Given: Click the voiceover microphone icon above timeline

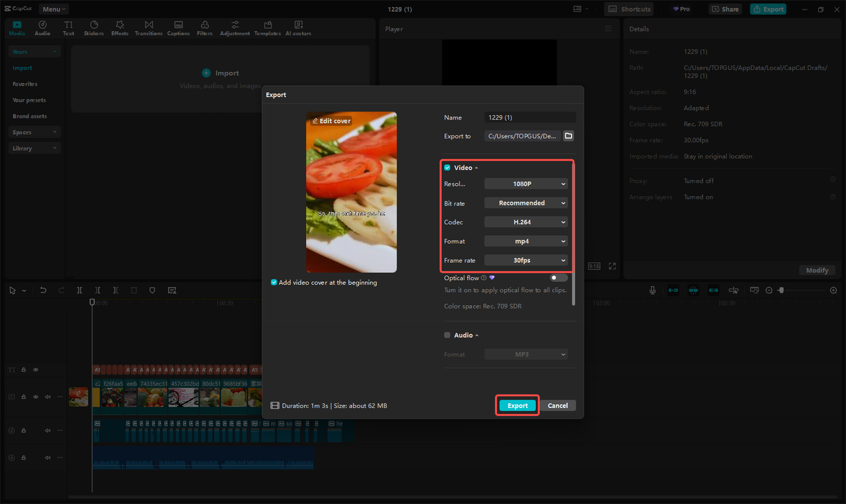Looking at the screenshot, I should tap(652, 290).
